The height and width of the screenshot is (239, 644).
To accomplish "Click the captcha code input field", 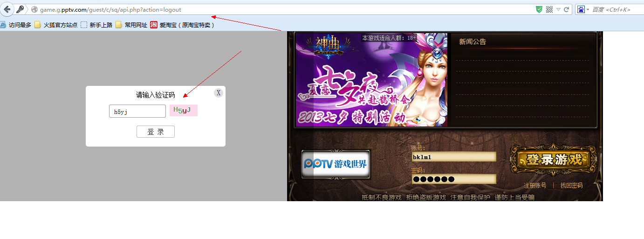I will click(x=137, y=111).
